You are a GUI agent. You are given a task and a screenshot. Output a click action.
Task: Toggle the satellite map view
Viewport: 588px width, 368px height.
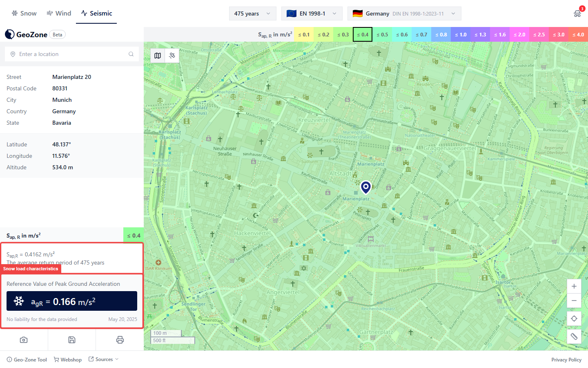point(172,56)
